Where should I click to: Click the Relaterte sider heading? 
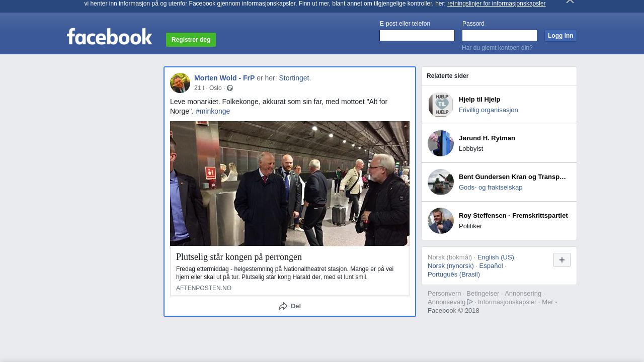point(448,76)
